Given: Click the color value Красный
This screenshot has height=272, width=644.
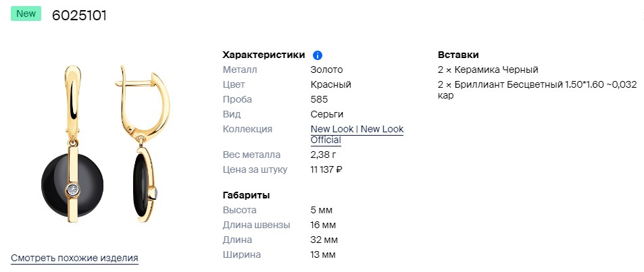Looking at the screenshot, I should tap(330, 84).
